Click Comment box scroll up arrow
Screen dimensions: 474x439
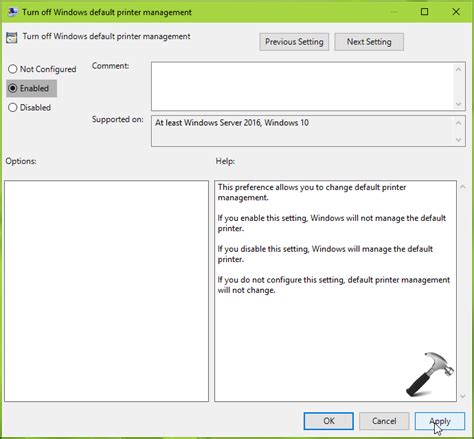click(x=459, y=69)
